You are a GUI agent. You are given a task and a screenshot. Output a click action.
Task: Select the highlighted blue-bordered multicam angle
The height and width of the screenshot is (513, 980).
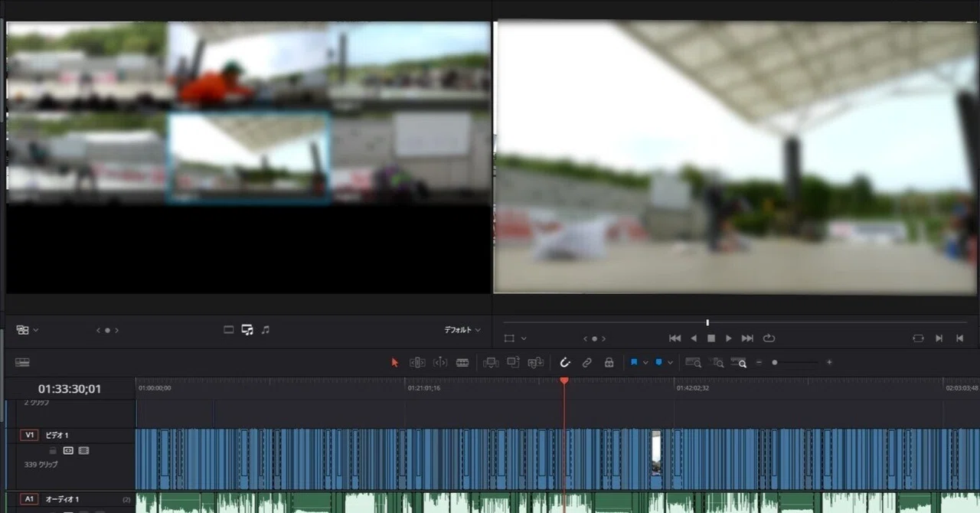249,158
